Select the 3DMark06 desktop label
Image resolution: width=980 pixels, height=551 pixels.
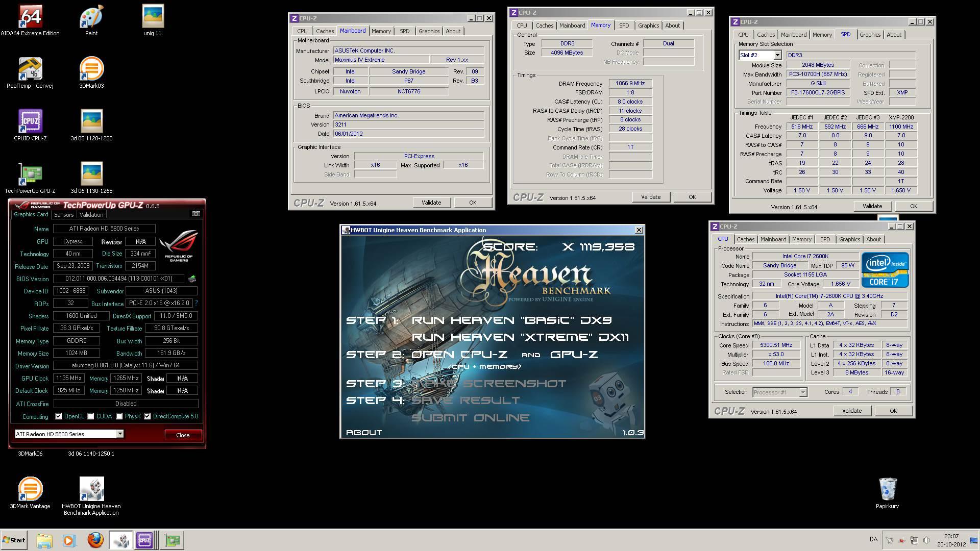[30, 454]
